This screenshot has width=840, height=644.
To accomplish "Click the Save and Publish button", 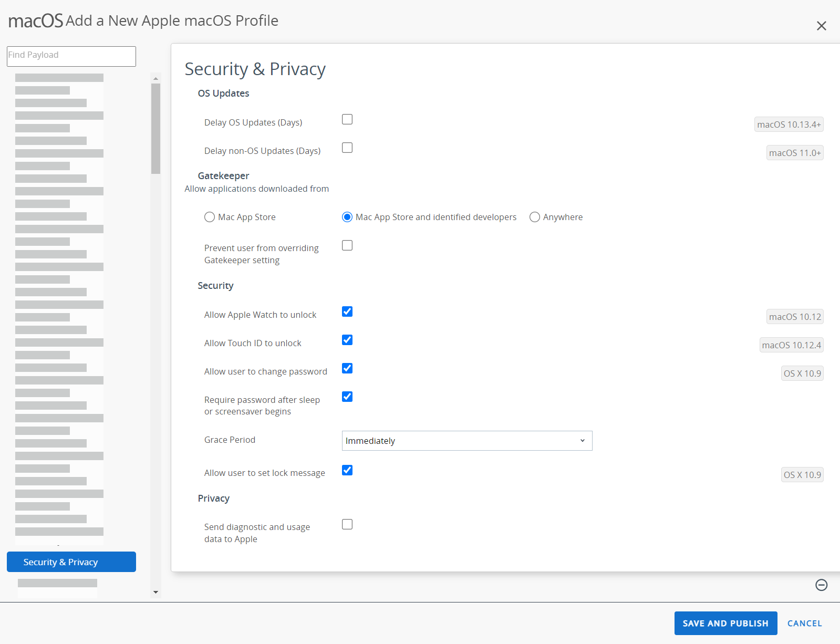I will click(x=725, y=624).
